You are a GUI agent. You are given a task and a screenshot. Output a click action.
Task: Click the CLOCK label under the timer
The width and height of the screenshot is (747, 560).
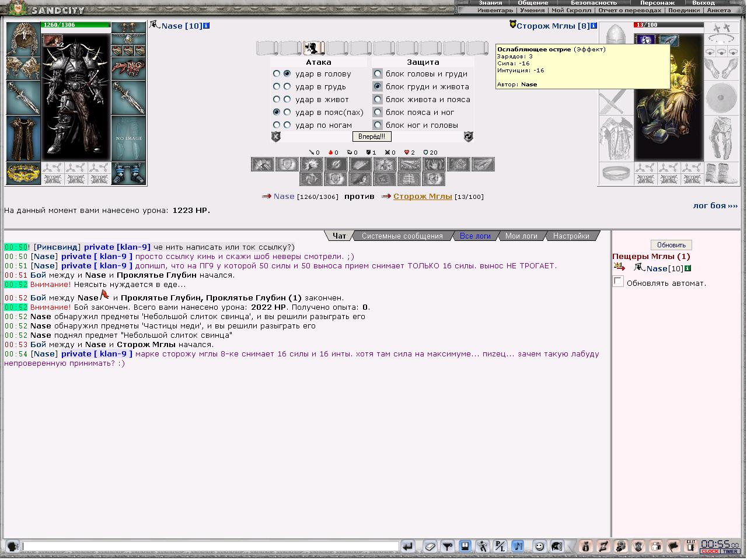coord(710,551)
